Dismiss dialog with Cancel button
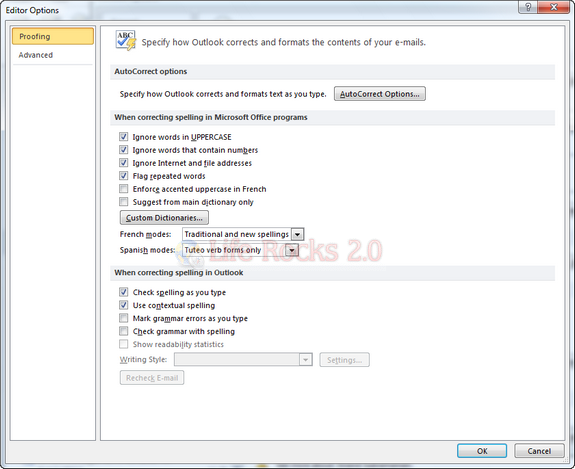 tap(539, 451)
